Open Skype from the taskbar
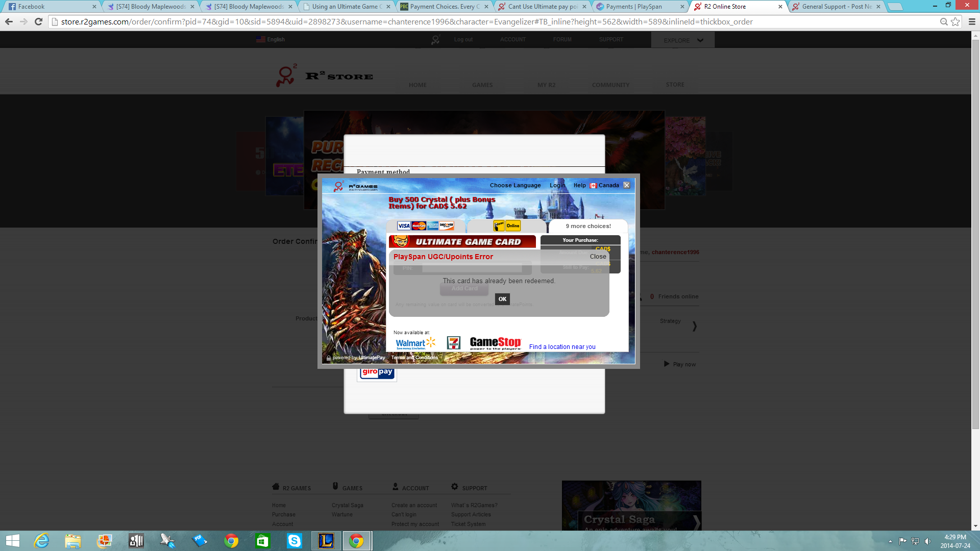Image resolution: width=980 pixels, height=551 pixels. click(x=294, y=540)
